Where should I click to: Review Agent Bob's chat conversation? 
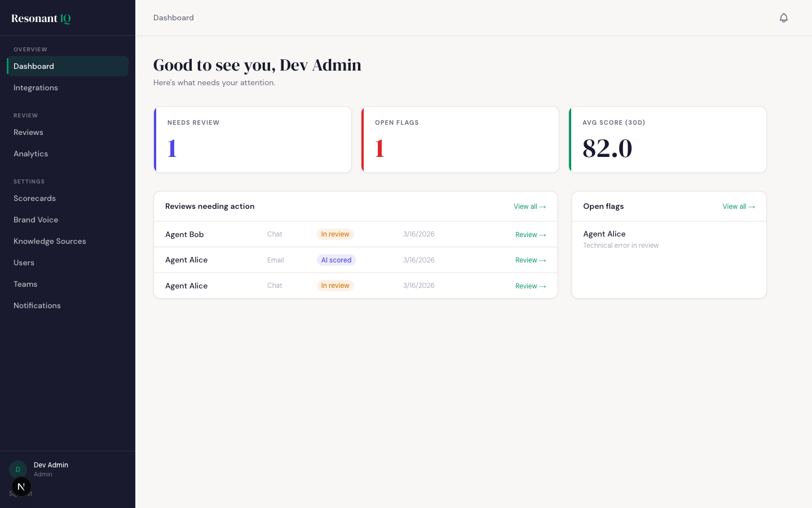[530, 235]
